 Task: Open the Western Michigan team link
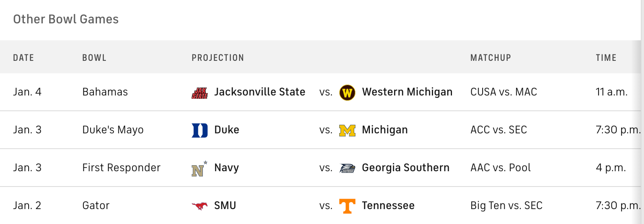point(407,92)
